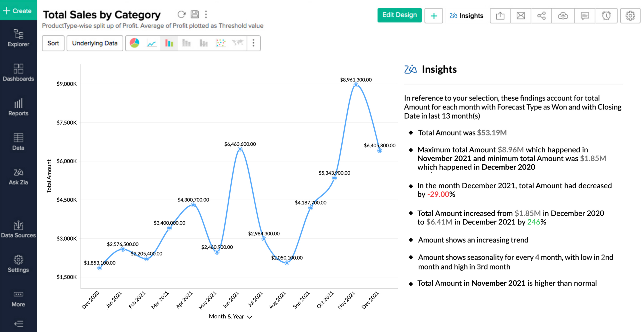
Task: Switch to line chart type icon
Action: [x=152, y=43]
